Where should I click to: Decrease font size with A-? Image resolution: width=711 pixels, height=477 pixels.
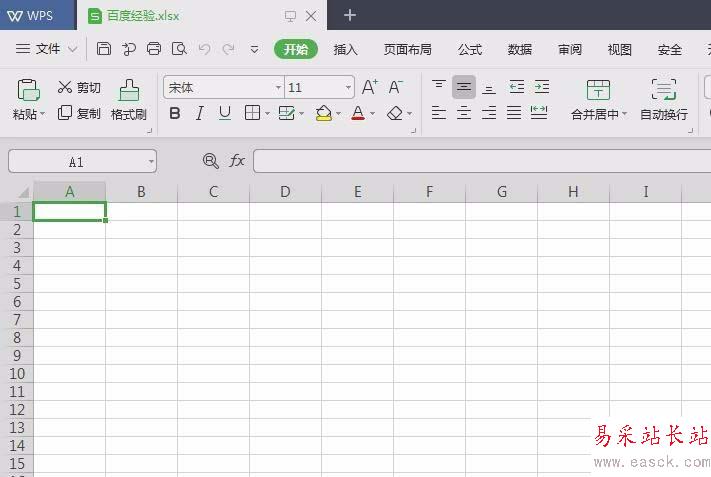[395, 87]
